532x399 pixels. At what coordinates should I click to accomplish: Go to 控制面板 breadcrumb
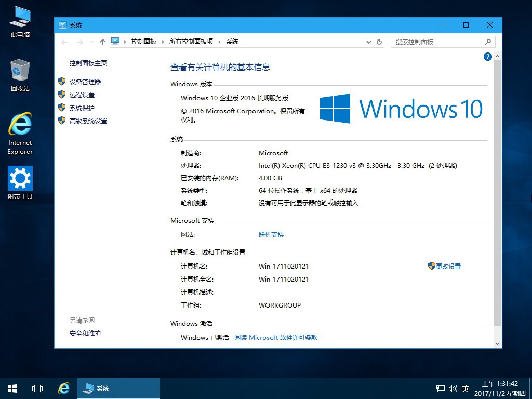(144, 42)
